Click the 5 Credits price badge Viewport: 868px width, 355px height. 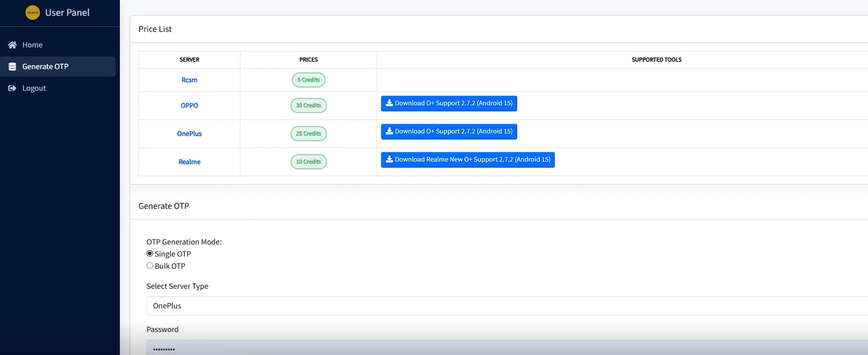pyautogui.click(x=308, y=80)
